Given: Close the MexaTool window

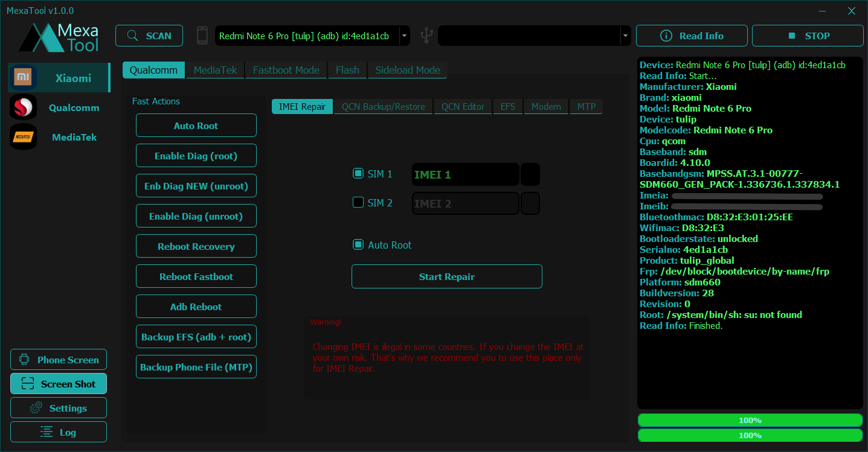Looking at the screenshot, I should tap(852, 11).
